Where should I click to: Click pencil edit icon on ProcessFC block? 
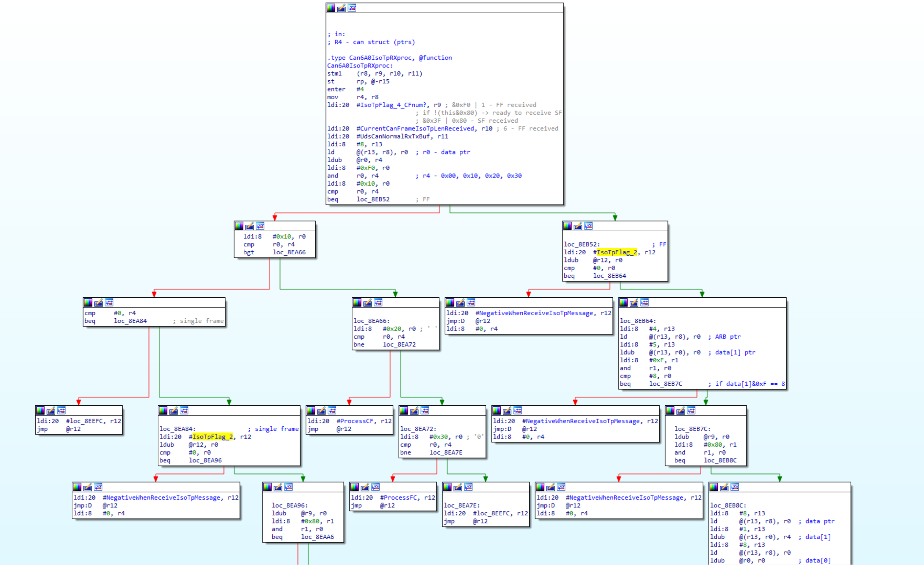coord(365,487)
